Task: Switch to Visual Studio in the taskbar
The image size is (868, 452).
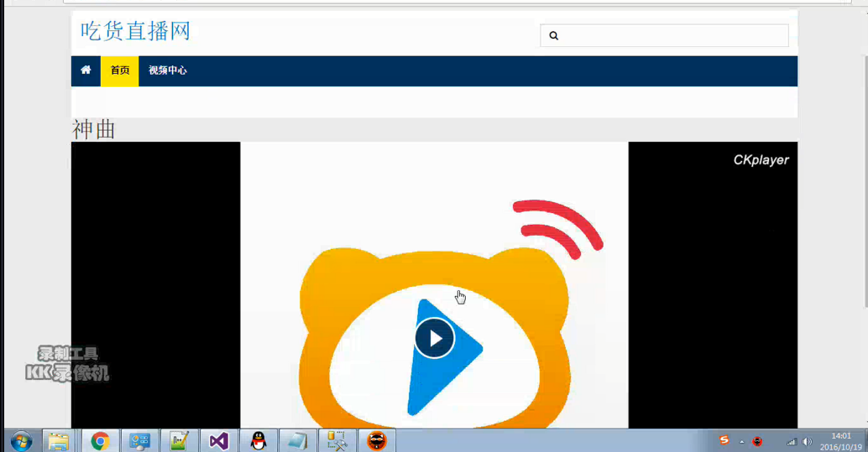Action: pos(218,441)
